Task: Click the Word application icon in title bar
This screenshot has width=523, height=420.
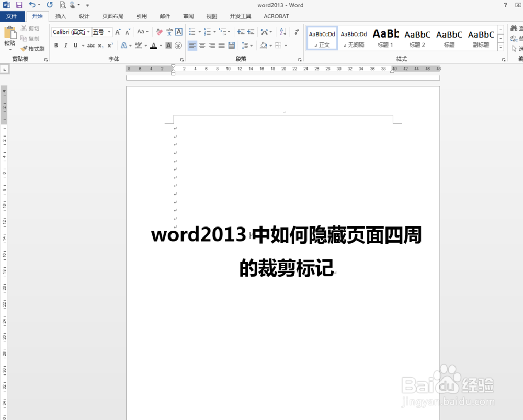Action: (x=6, y=5)
